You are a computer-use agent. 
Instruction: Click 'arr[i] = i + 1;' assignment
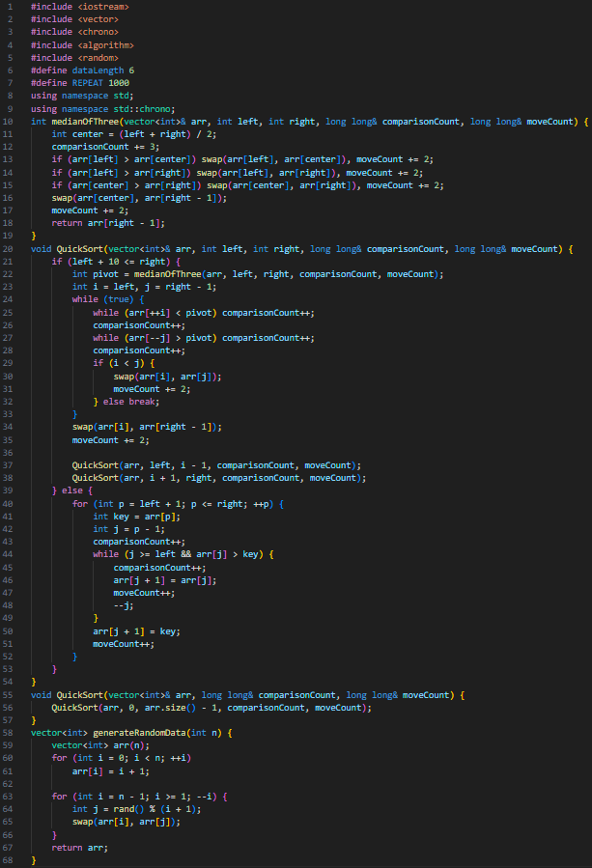[111, 771]
